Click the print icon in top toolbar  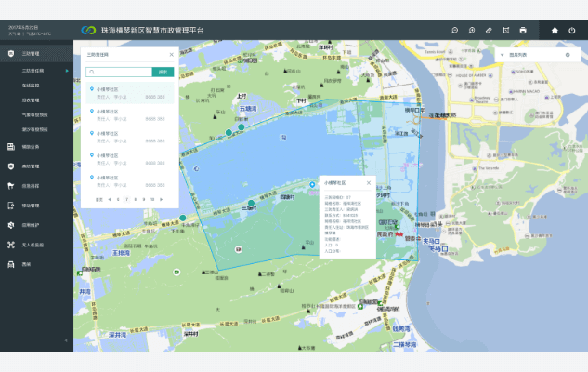(523, 31)
